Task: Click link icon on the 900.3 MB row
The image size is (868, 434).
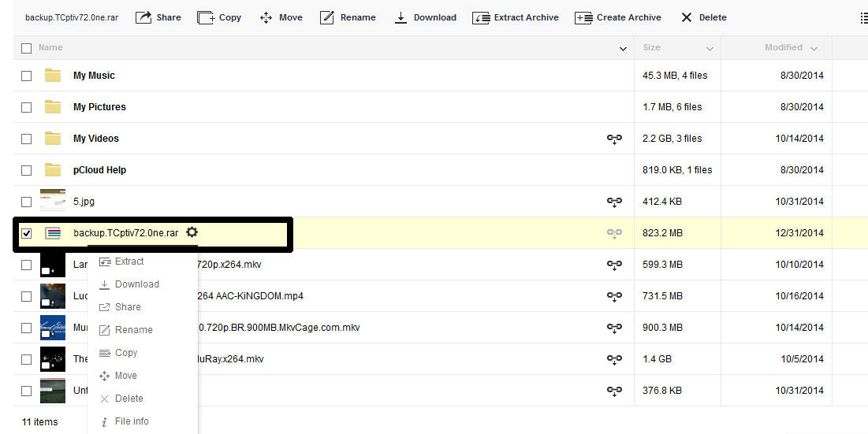Action: coord(614,328)
